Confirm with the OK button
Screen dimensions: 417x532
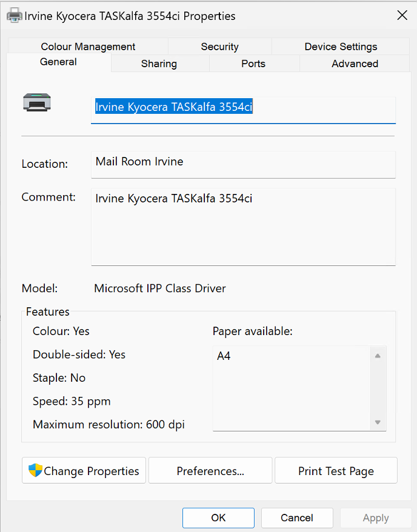[218, 517]
